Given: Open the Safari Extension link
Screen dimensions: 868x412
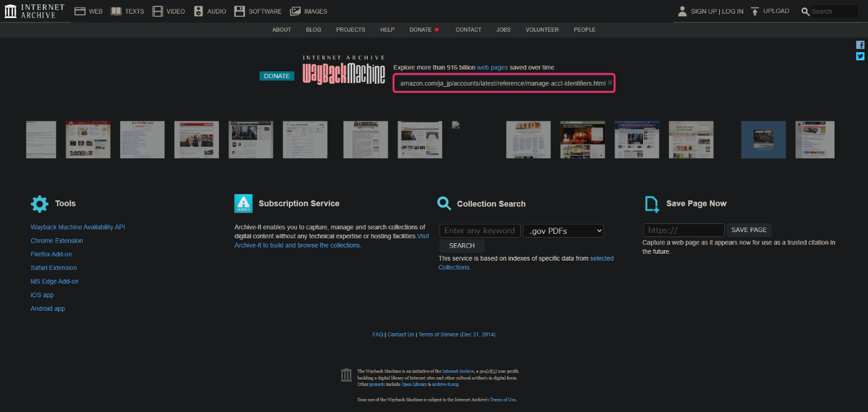Looking at the screenshot, I should 54,268.
